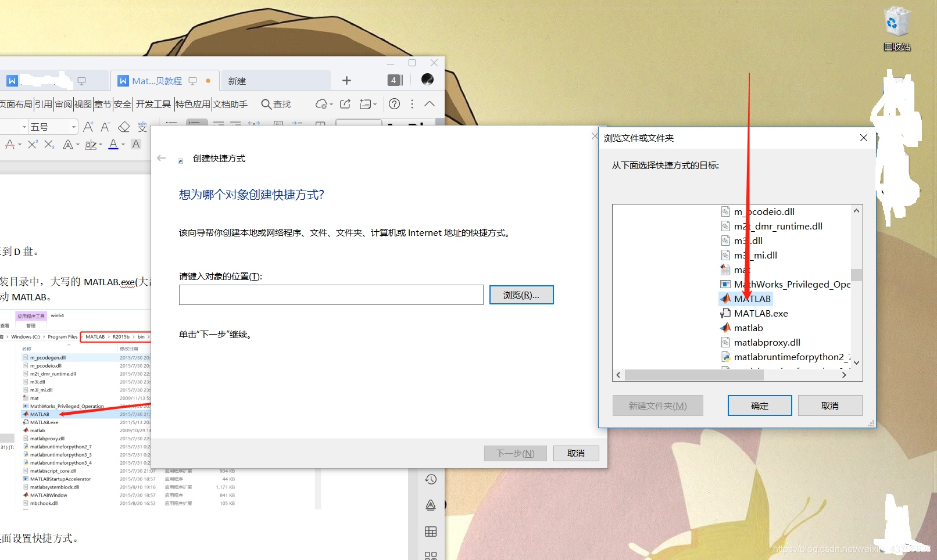937x560 pixels.
Task: Expand the font color dropdown arrow
Action: pyautogui.click(x=123, y=145)
